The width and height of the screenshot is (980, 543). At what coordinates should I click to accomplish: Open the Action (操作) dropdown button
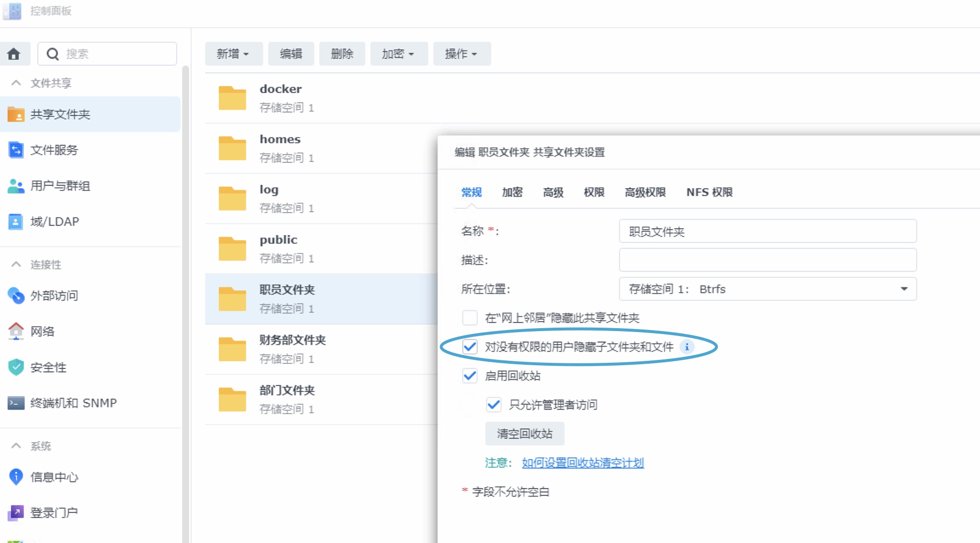(462, 54)
